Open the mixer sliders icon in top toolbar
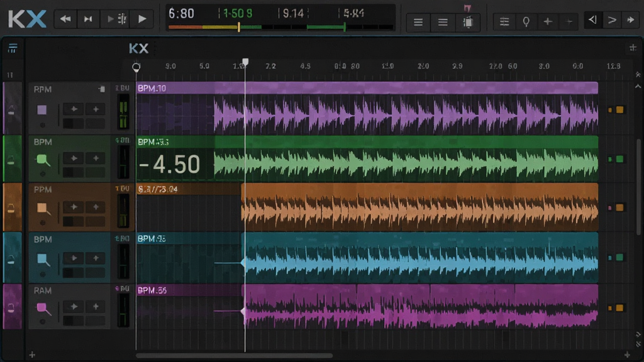This screenshot has width=644, height=362. coord(504,21)
